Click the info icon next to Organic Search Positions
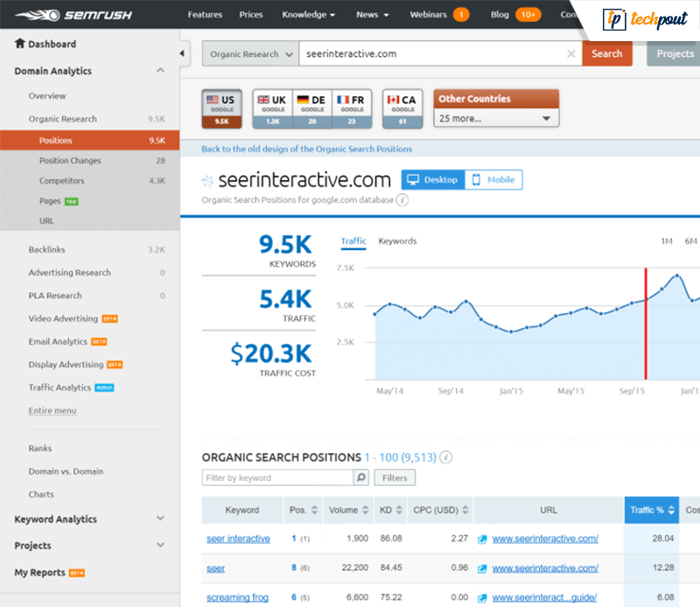Viewport: 700px width, 607px height. pos(445,457)
